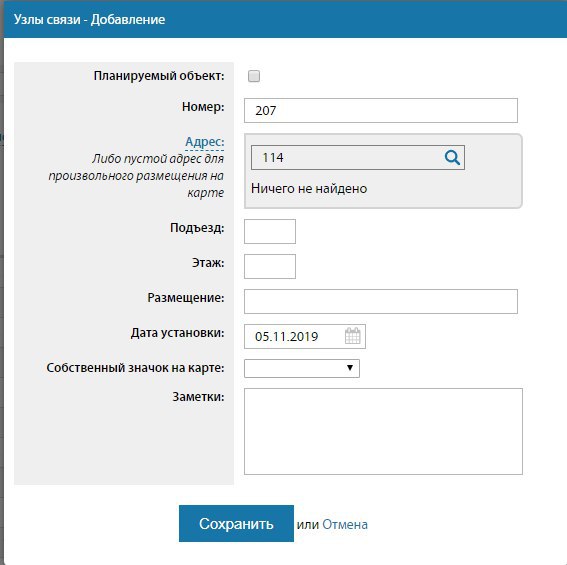Focus the Подъезд input field
This screenshot has height=565, width=567.
pyautogui.click(x=270, y=231)
